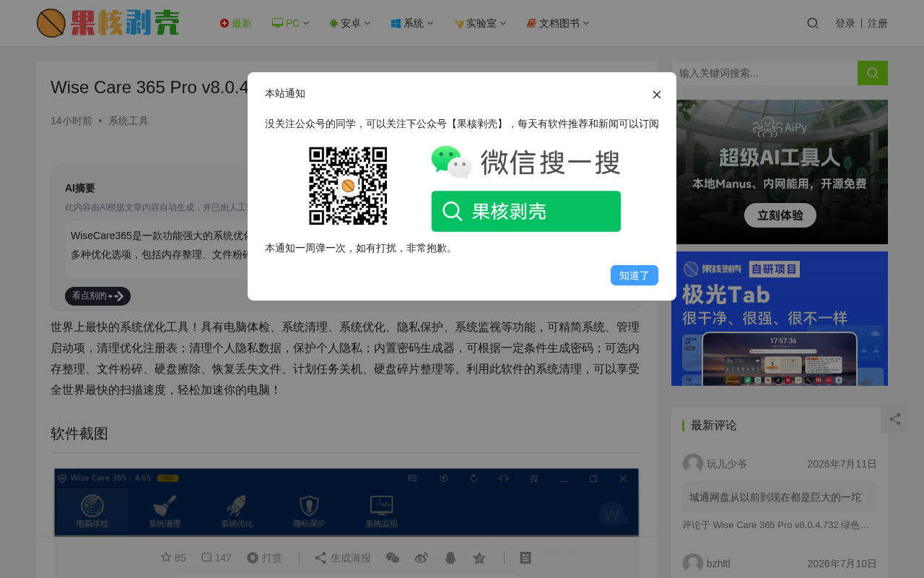Expand the 文档图书 dropdown menu
924x578 pixels.
coord(558,23)
